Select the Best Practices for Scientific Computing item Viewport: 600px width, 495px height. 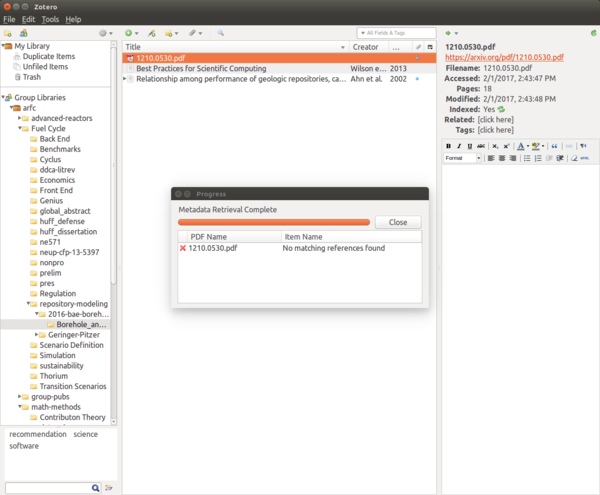click(279, 68)
